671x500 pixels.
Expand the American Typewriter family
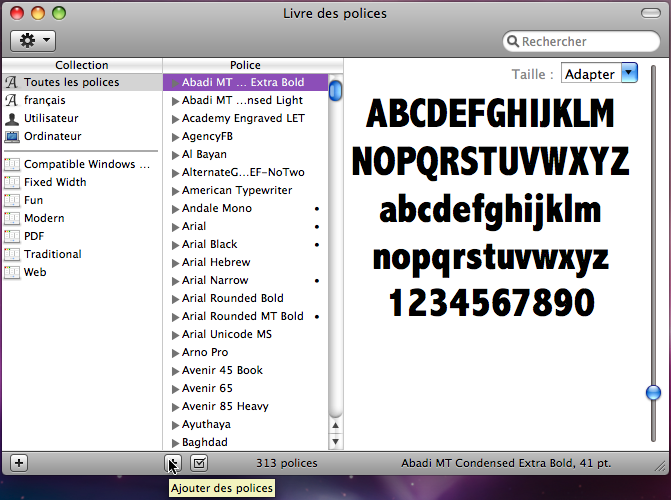tap(176, 191)
